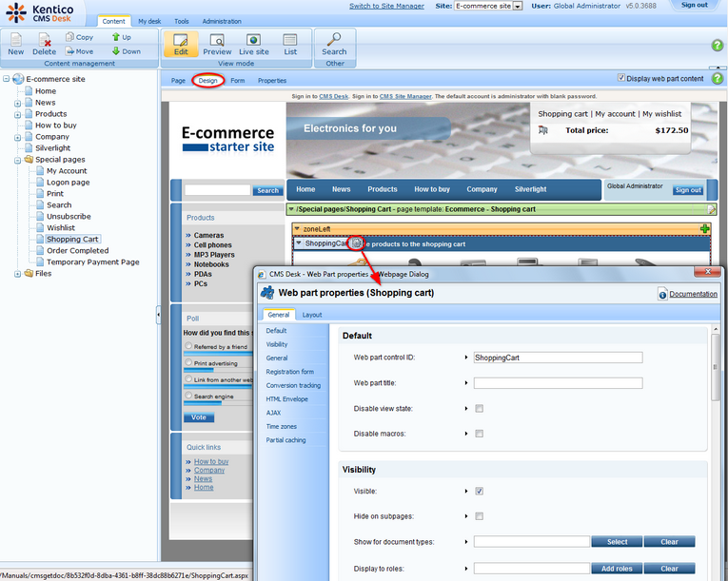728x581 pixels.
Task: Click the Web part control ID field
Action: click(558, 358)
